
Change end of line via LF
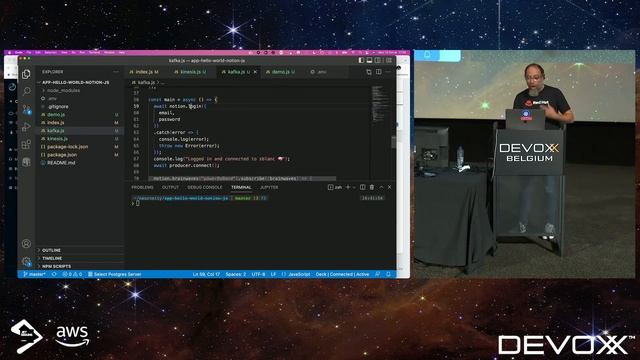[273, 274]
